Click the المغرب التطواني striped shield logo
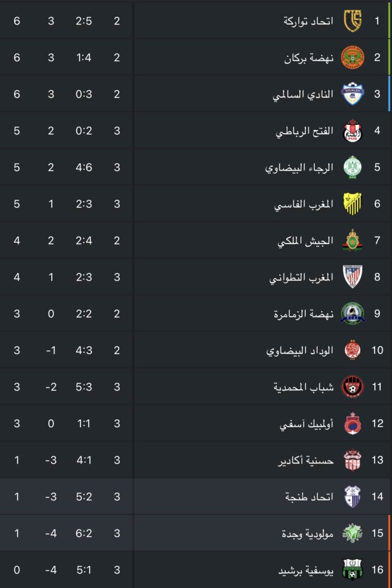Screen dimensions: 392x588 pos(352,277)
